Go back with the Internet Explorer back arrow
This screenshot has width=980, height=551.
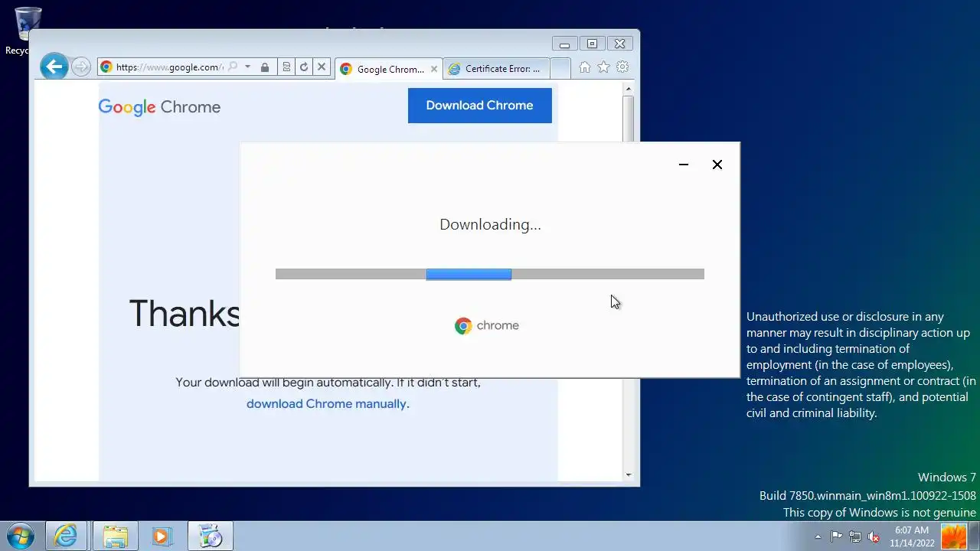[x=54, y=67]
